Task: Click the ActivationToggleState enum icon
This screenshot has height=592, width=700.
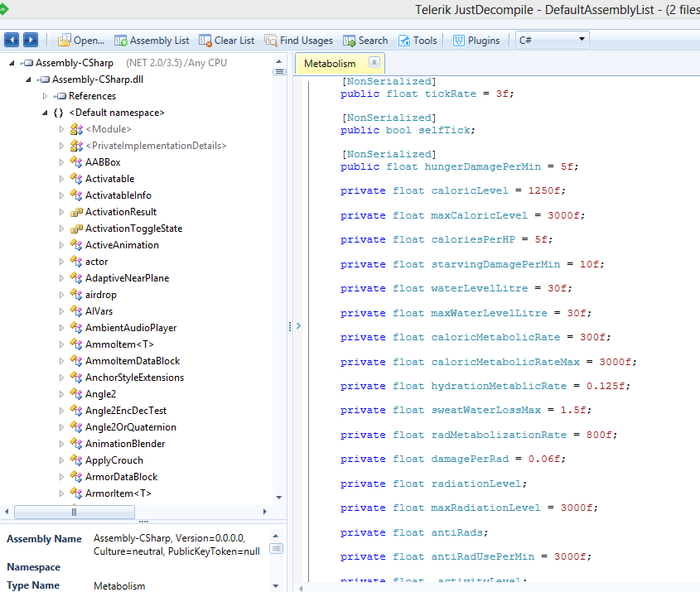Action: coord(76,229)
